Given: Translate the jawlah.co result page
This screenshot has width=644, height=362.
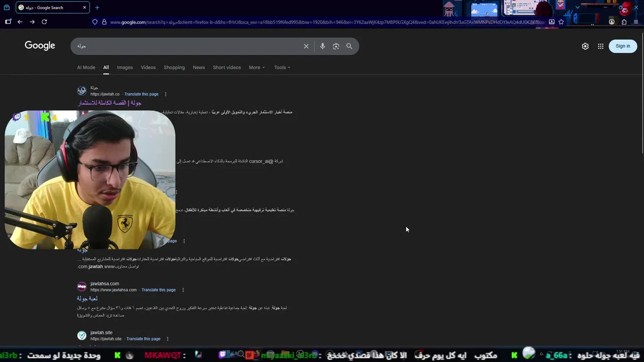Looking at the screenshot, I should (141, 94).
